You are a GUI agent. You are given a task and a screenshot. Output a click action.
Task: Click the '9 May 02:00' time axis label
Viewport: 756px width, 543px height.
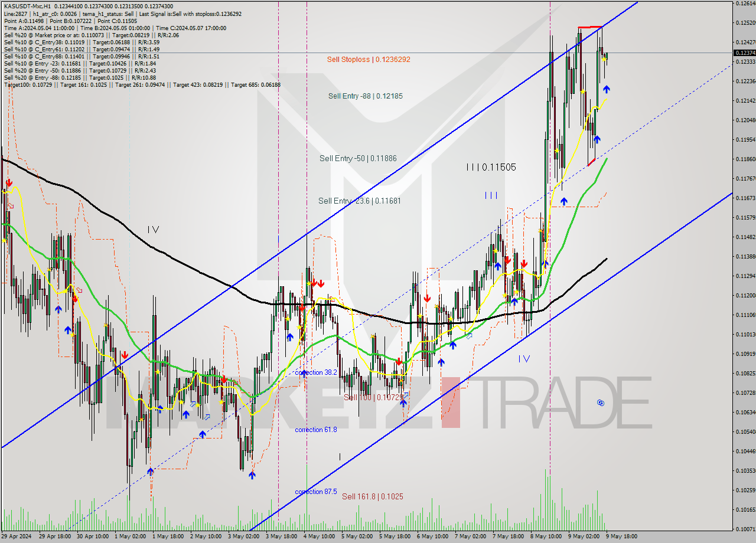coord(584,537)
